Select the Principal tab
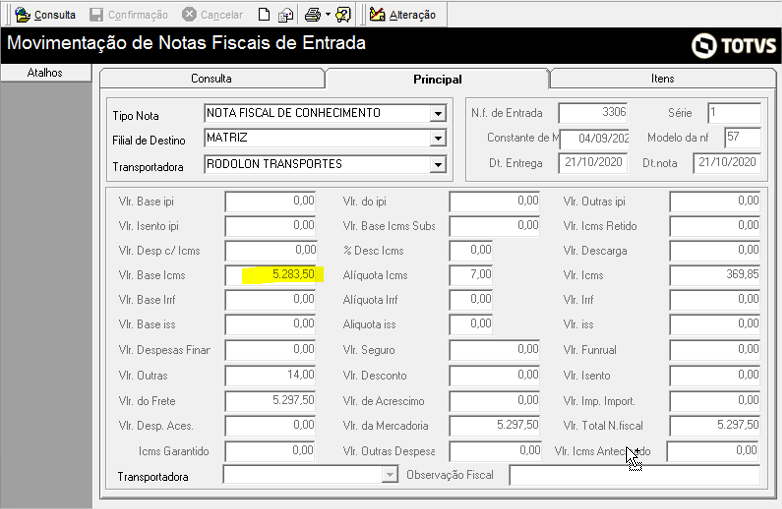 coord(437,79)
